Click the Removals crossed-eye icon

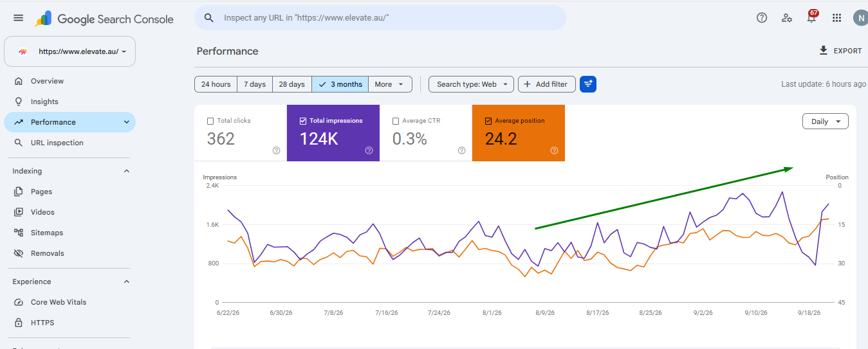[x=18, y=253]
